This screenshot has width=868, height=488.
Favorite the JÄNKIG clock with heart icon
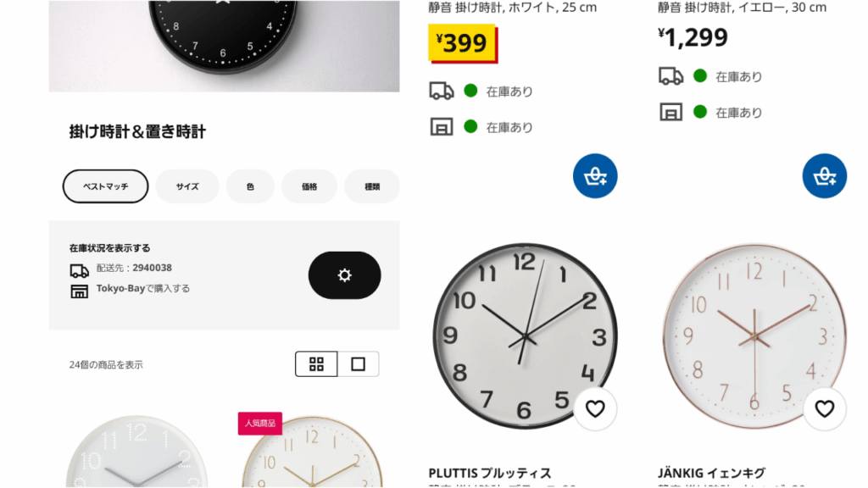point(824,409)
